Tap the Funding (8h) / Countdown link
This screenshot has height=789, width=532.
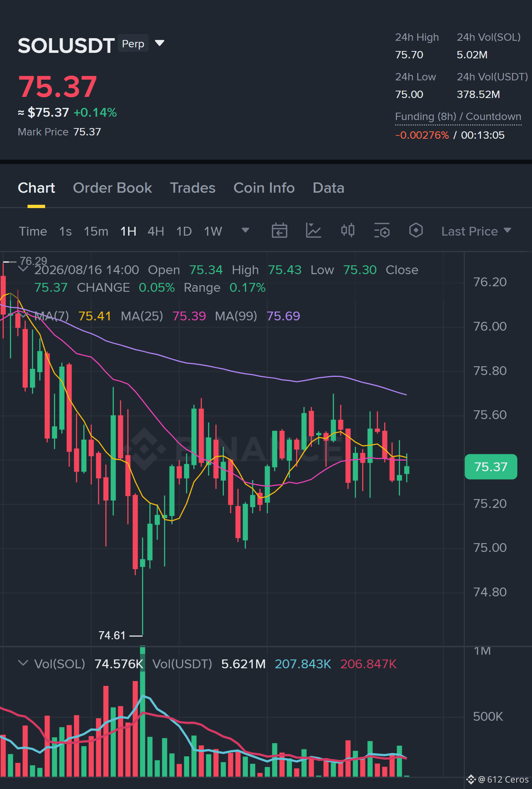[458, 117]
